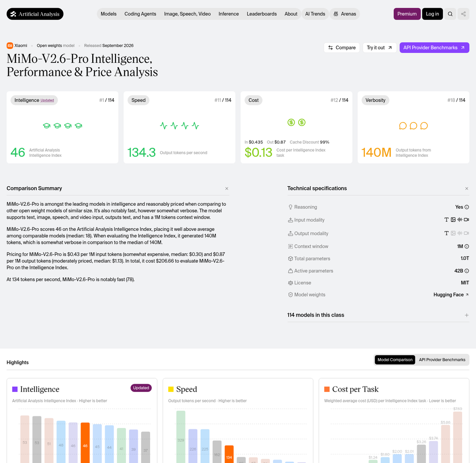Click the Speed card label pill

(138, 100)
